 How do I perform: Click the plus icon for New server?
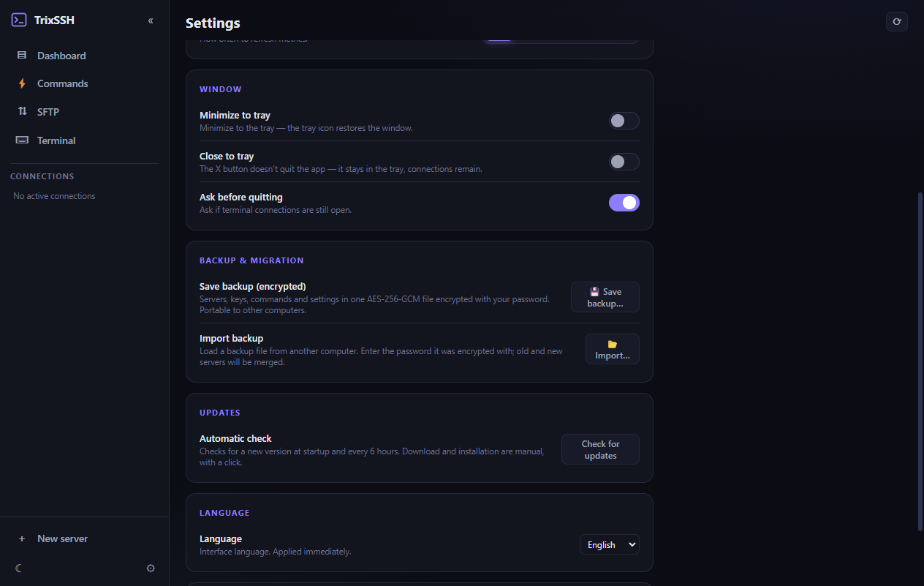tap(22, 538)
